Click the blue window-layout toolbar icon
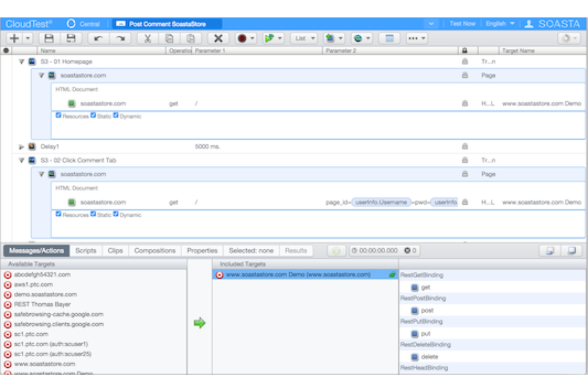Viewport: 588px width, 392px height. pyautogui.click(x=390, y=39)
